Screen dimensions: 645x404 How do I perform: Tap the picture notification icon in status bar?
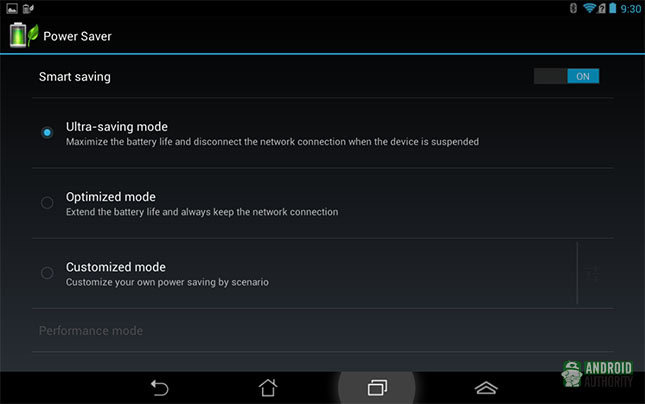click(x=12, y=8)
